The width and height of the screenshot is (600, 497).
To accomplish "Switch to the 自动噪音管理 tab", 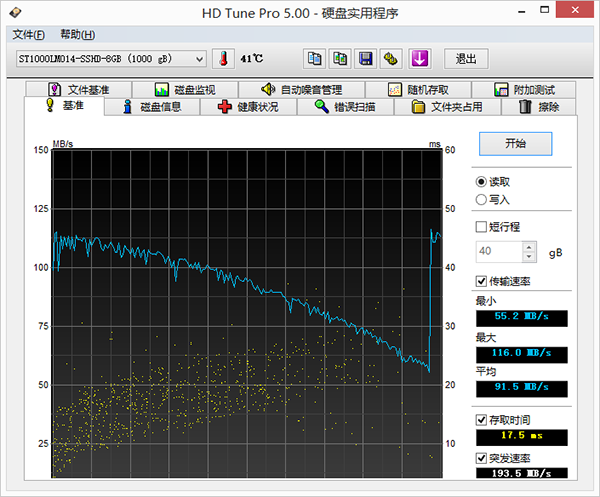I will (x=302, y=90).
